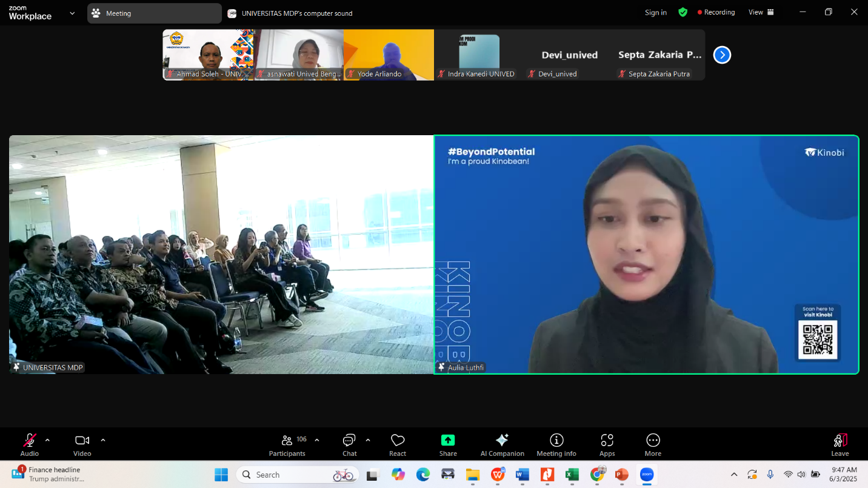The height and width of the screenshot is (488, 868).
Task: Open the Wi-Fi network tray icon
Action: (x=788, y=475)
